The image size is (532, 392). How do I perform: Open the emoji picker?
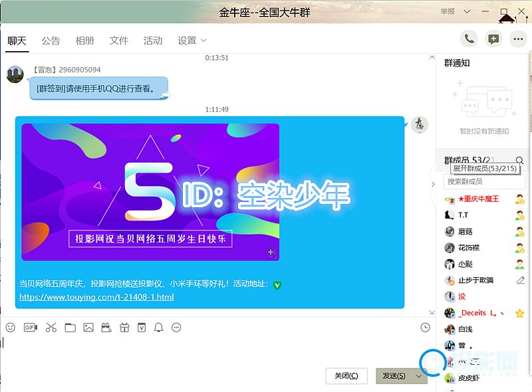coord(11,328)
